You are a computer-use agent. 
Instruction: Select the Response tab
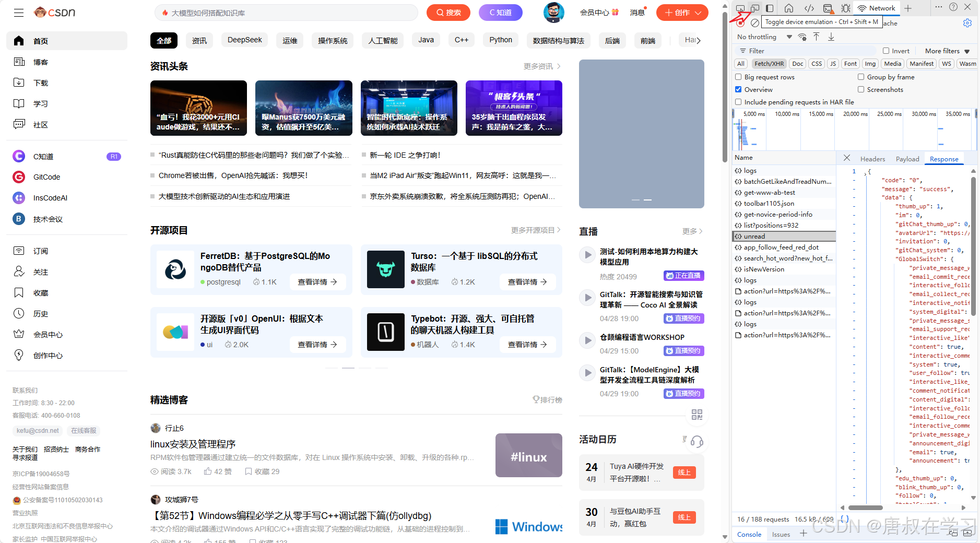point(944,159)
